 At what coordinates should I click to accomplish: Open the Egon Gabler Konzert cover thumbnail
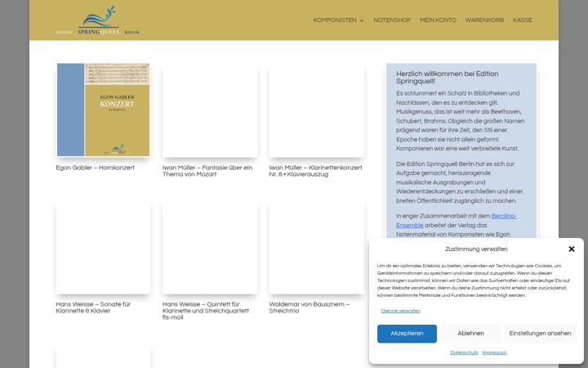[x=103, y=110]
